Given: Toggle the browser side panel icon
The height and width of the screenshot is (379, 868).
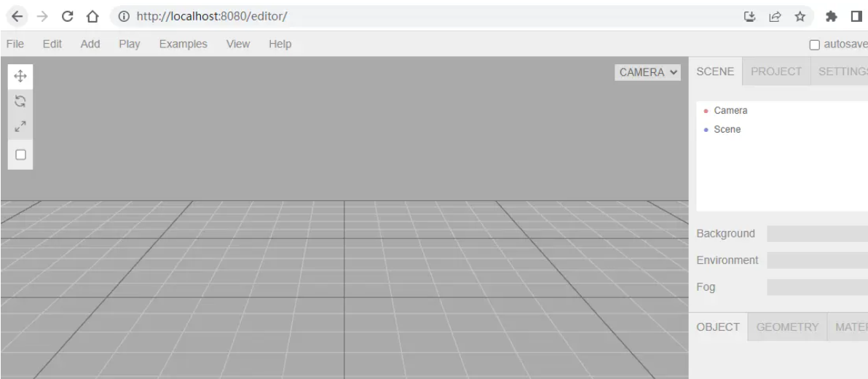Looking at the screenshot, I should click(857, 17).
